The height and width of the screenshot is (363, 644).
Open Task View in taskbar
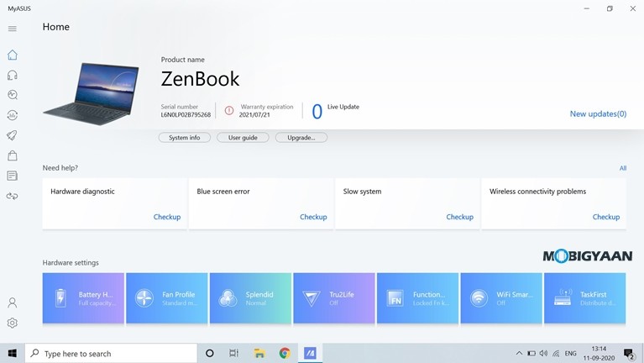click(233, 353)
